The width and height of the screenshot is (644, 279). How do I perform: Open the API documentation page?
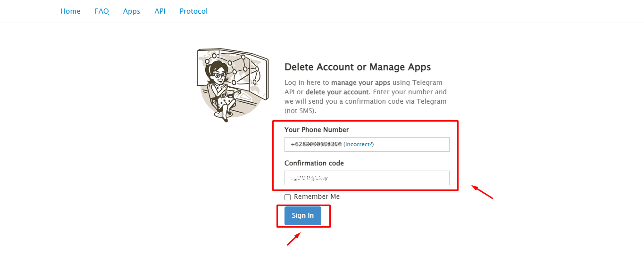point(159,11)
